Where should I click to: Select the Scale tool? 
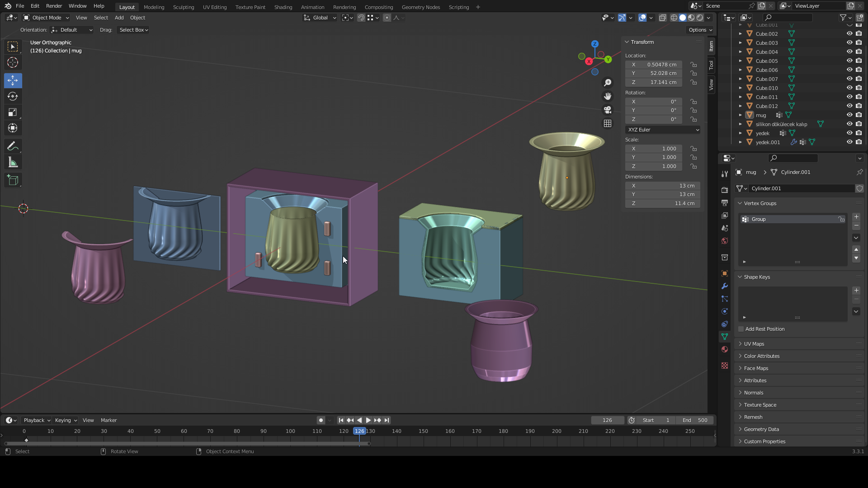[13, 112]
